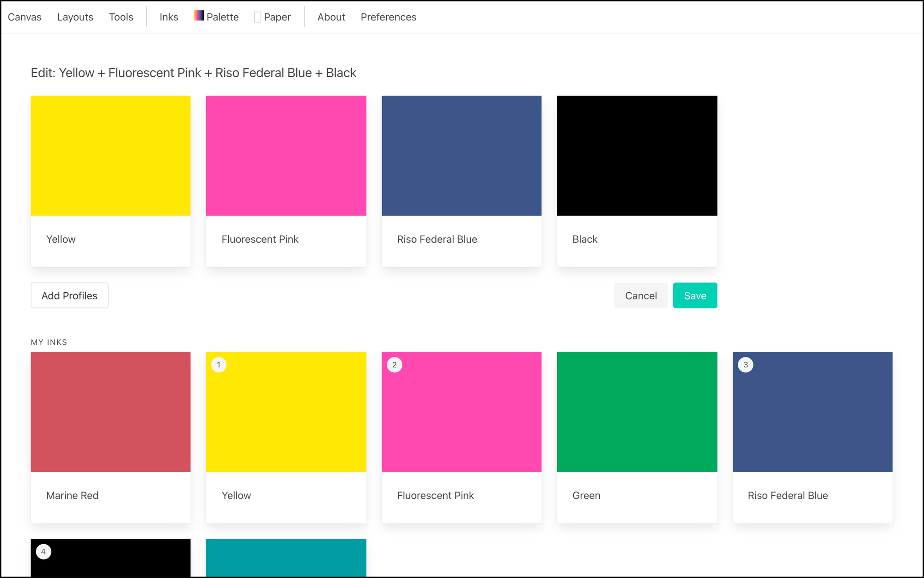Go to the Tools menu item

121,17
